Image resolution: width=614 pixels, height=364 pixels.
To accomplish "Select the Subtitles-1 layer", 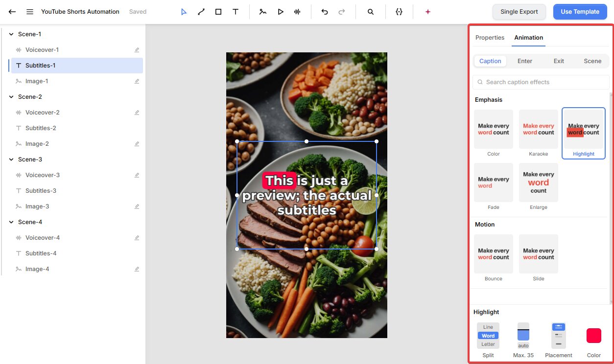I will [77, 66].
